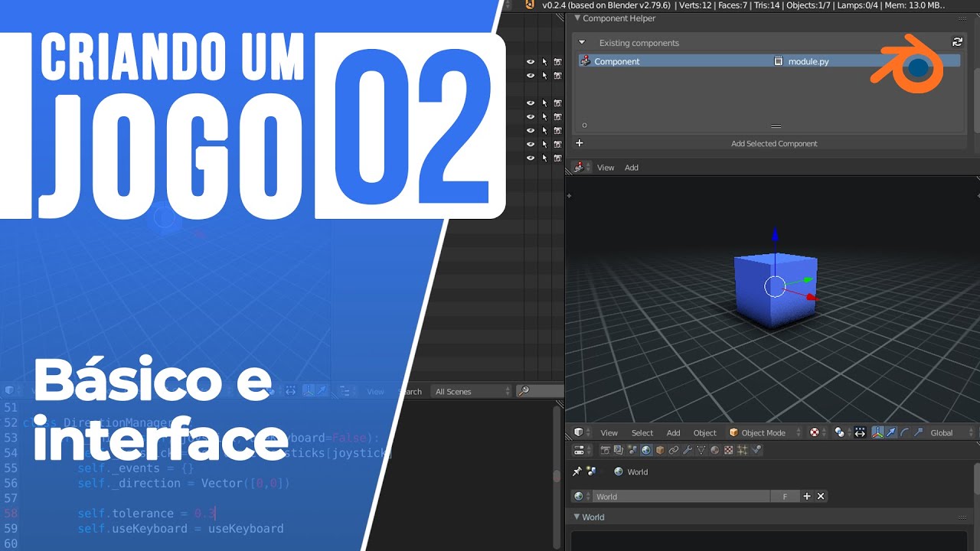Open the Physics properties tab
Viewport: 980px width, 551px height.
pyautogui.click(x=757, y=450)
